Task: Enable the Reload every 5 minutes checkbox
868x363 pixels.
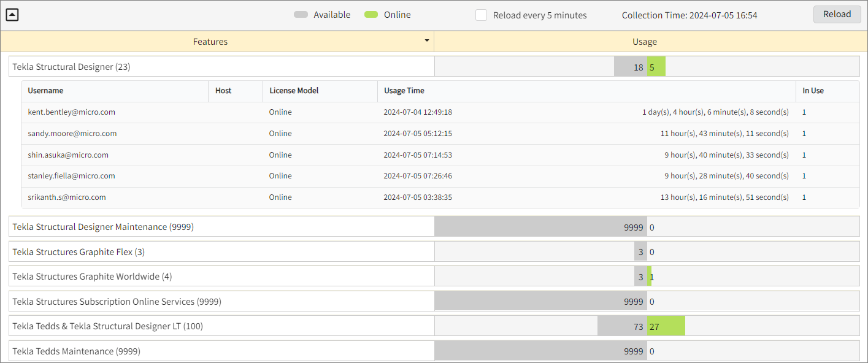Action: 482,15
